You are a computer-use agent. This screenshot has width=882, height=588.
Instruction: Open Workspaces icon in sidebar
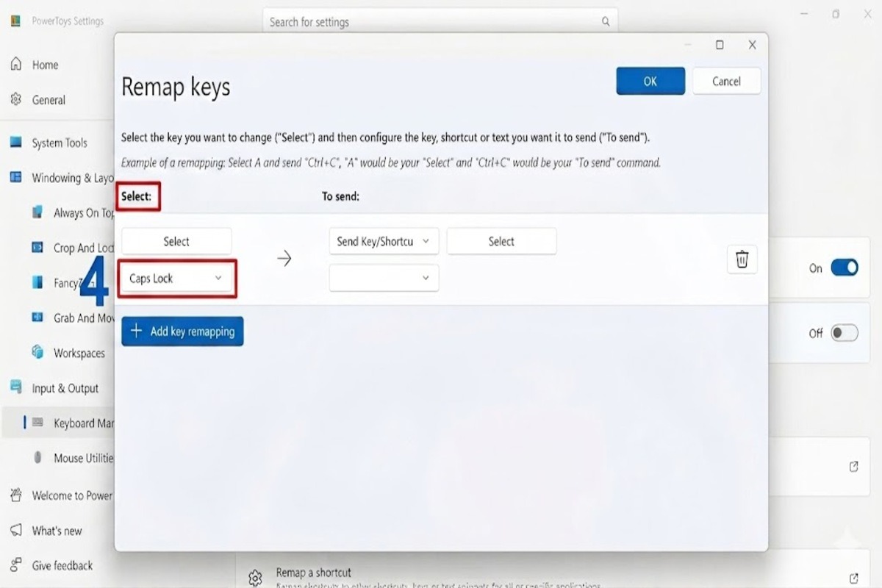click(x=37, y=353)
